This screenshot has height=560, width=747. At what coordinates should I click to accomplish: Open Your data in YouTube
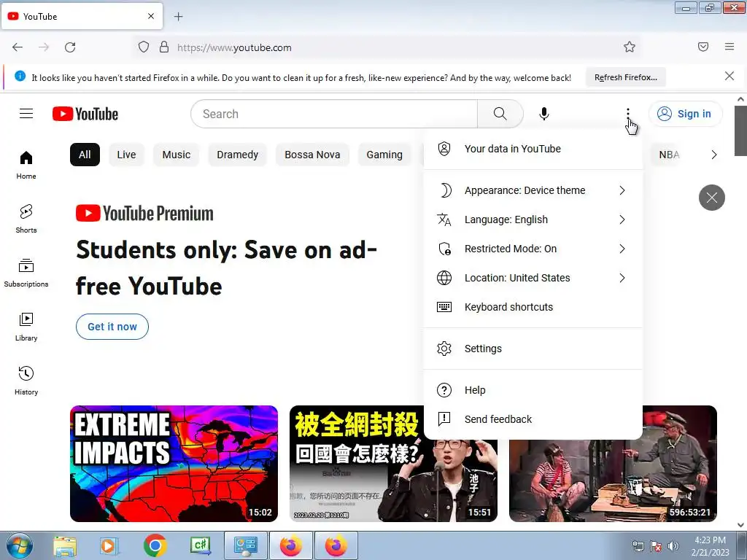coord(533,149)
